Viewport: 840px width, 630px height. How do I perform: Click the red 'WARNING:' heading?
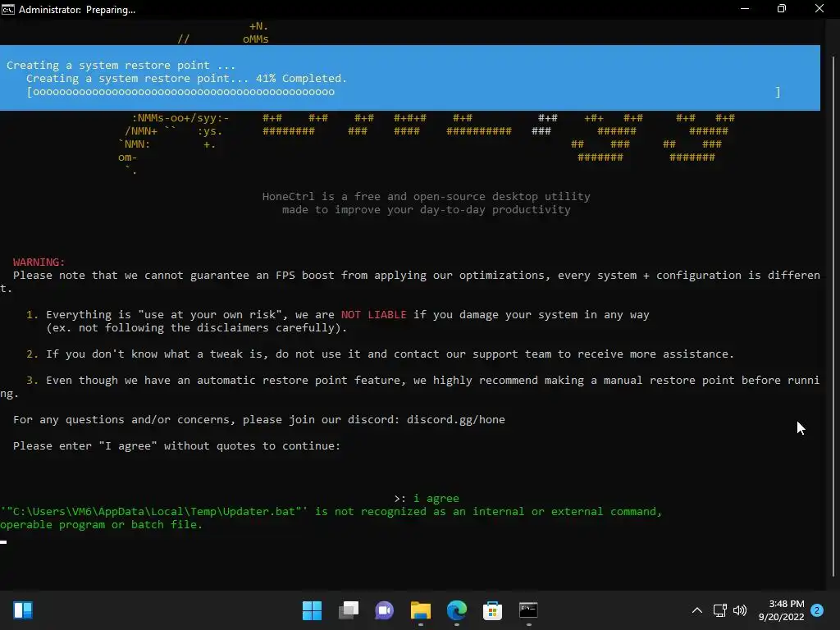[x=39, y=262]
